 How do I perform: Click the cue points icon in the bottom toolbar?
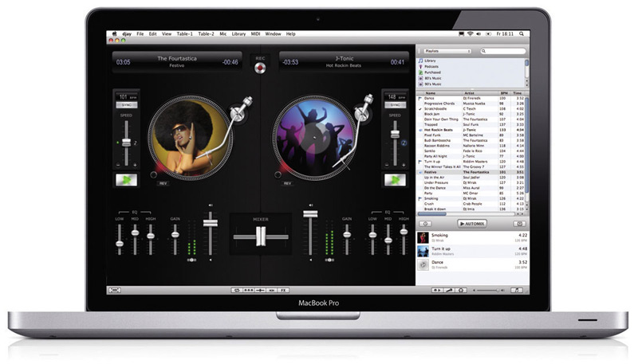[248, 290]
